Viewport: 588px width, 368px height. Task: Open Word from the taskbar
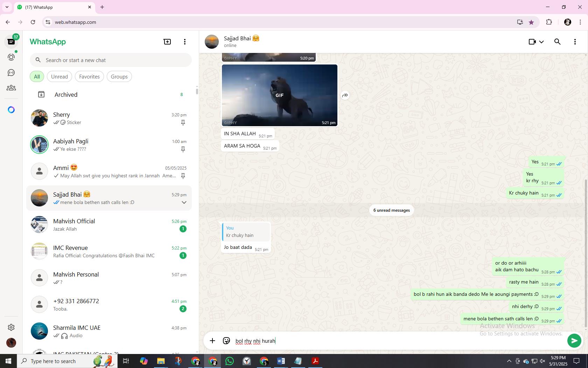coord(281,361)
